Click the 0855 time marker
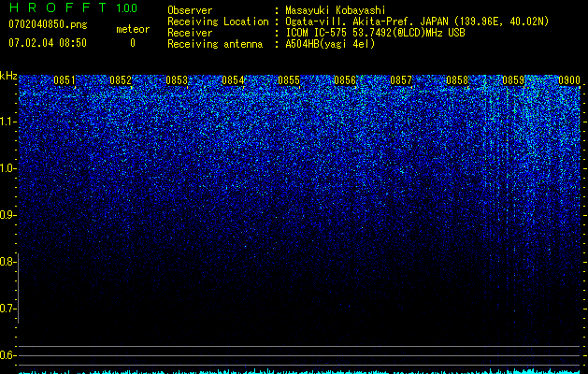Image resolution: width=588 pixels, height=374 pixels. pyautogui.click(x=289, y=80)
